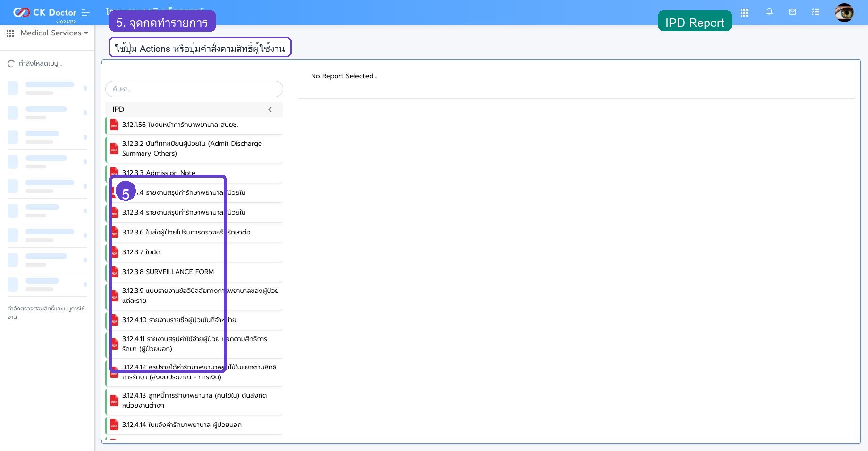Open report 3.12.1.56 ใบงบหน้าค่ารักษาพยาบาล สปยช.

tap(194, 125)
